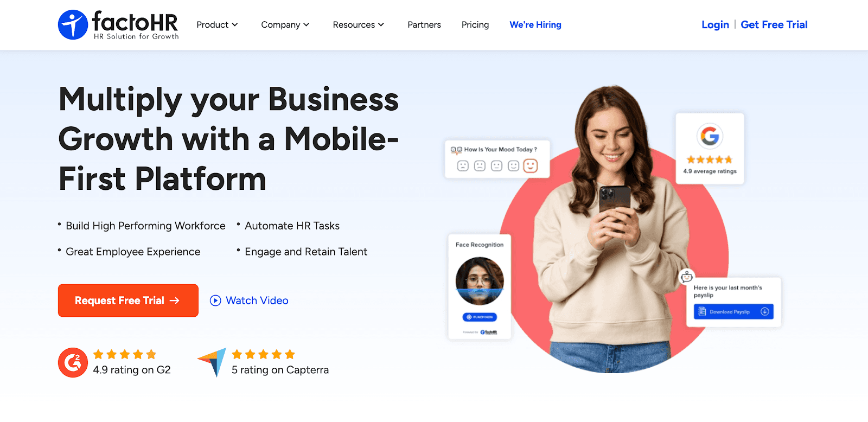Click the G2 rating badge icon
The width and height of the screenshot is (868, 422).
tap(73, 362)
